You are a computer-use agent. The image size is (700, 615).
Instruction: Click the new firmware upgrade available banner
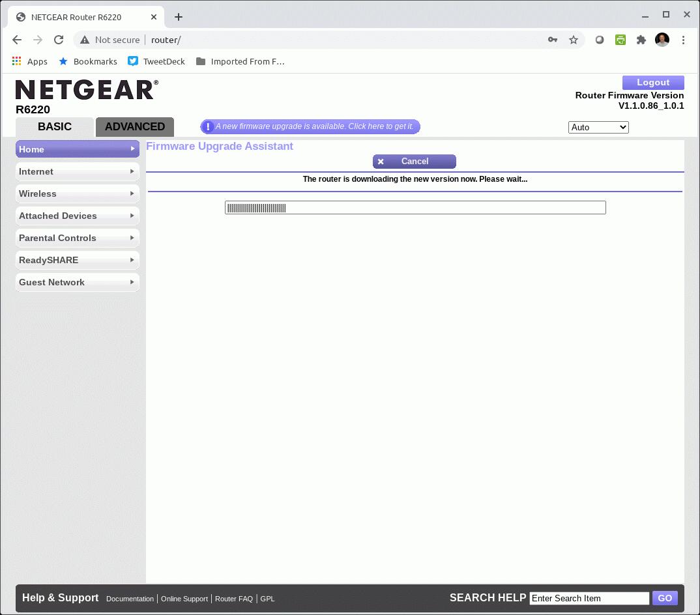pos(310,127)
